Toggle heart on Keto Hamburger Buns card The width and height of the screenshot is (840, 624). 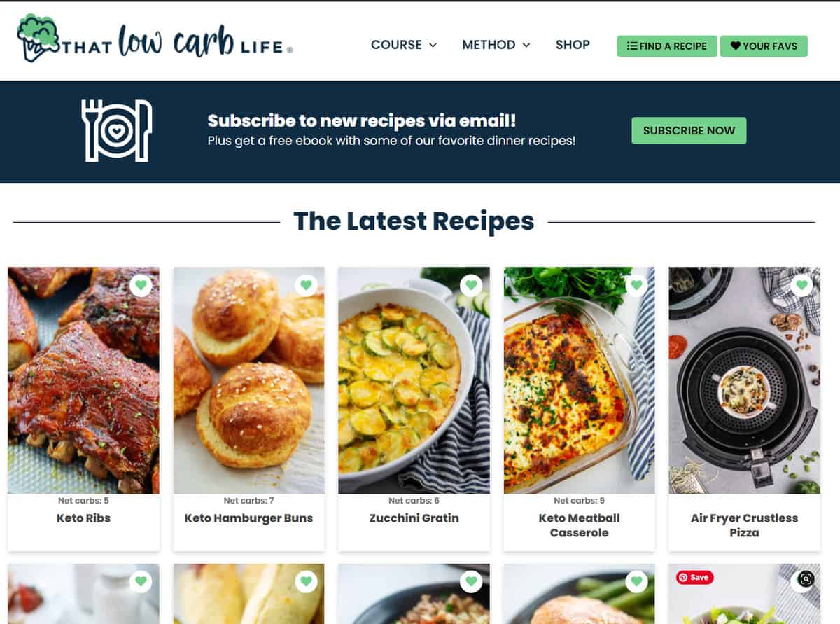[306, 285]
